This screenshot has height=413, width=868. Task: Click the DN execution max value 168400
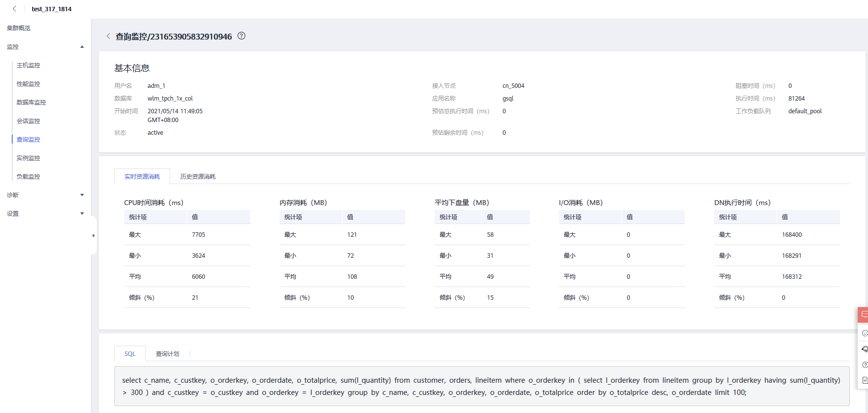pyautogui.click(x=792, y=235)
